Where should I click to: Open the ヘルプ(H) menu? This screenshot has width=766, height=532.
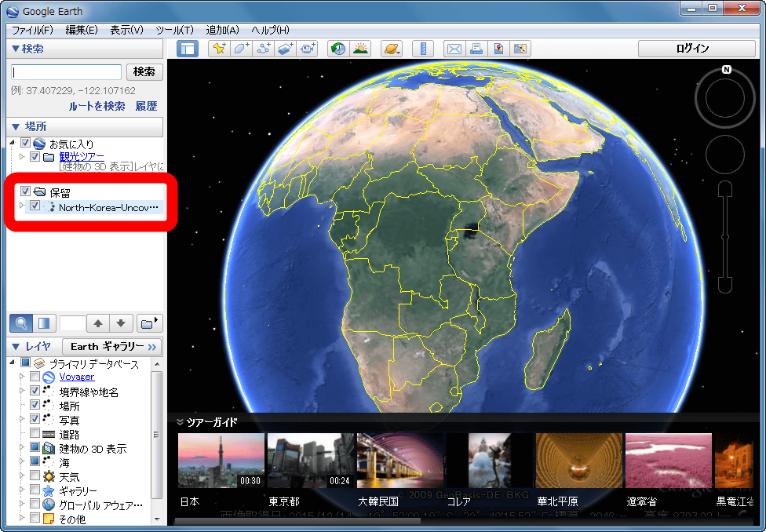click(x=270, y=31)
